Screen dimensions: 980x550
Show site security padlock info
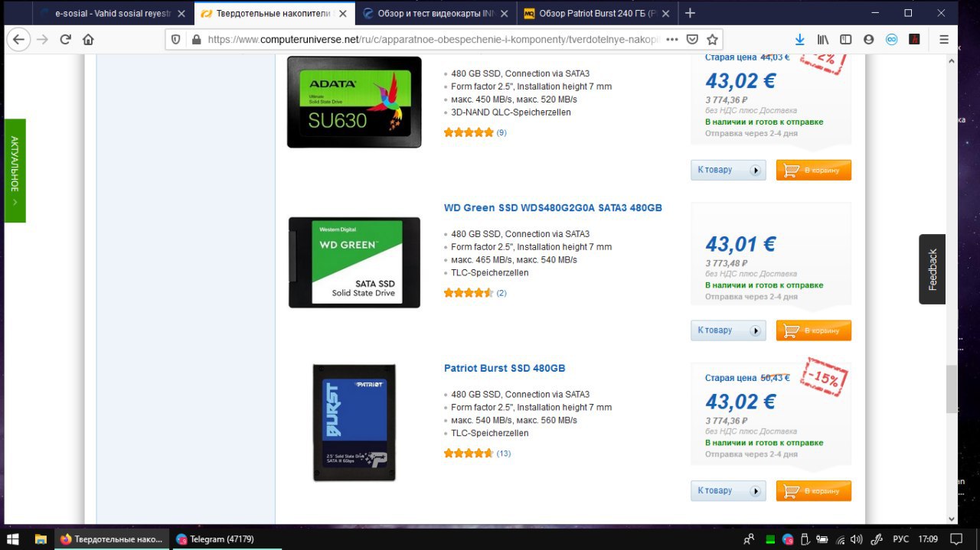click(196, 40)
